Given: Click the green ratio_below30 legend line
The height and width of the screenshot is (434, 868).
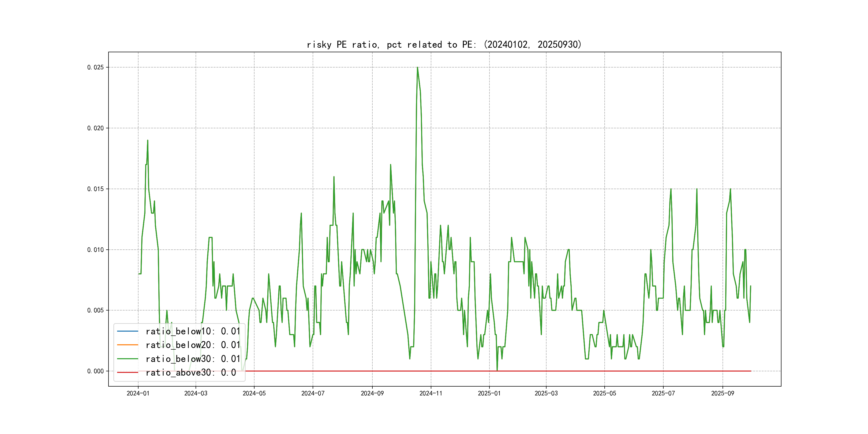Looking at the screenshot, I should click(127, 359).
